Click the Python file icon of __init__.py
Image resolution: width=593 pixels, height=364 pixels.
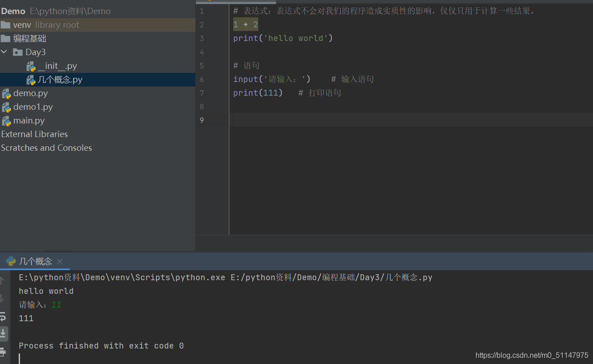click(31, 67)
